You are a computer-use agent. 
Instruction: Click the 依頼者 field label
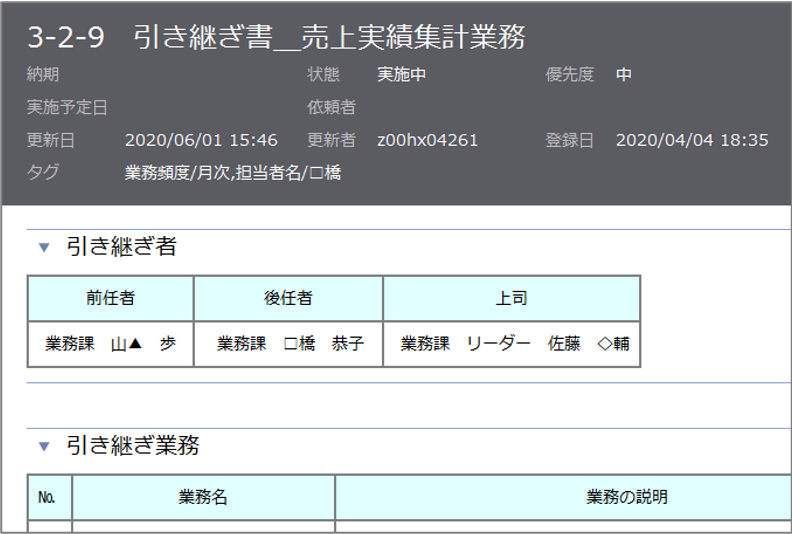[331, 107]
